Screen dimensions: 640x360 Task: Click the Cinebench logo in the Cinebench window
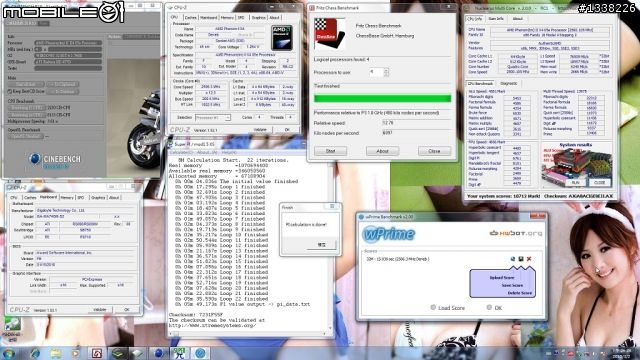pos(54,160)
